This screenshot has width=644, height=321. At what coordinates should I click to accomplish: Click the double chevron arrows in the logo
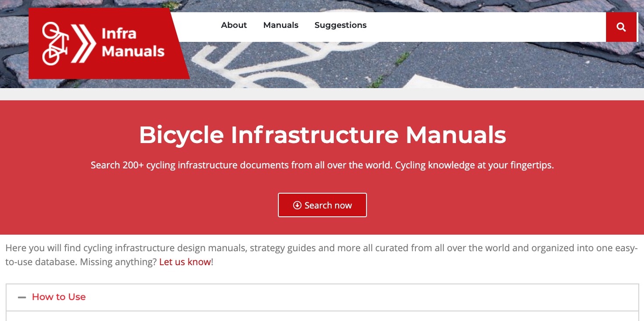tap(84, 44)
